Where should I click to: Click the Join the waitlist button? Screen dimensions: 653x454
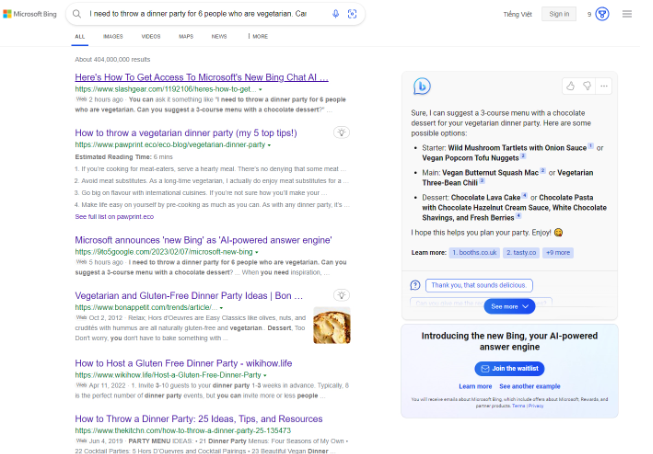coord(509,369)
